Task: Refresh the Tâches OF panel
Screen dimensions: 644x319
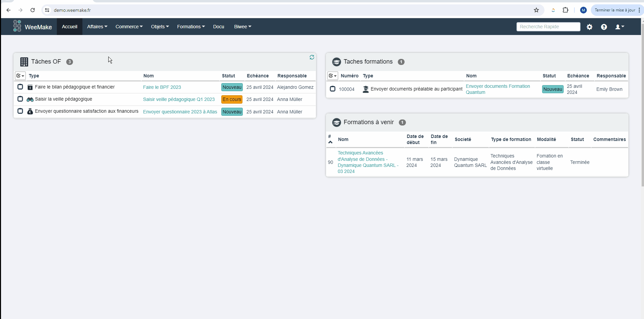Action: pyautogui.click(x=312, y=57)
